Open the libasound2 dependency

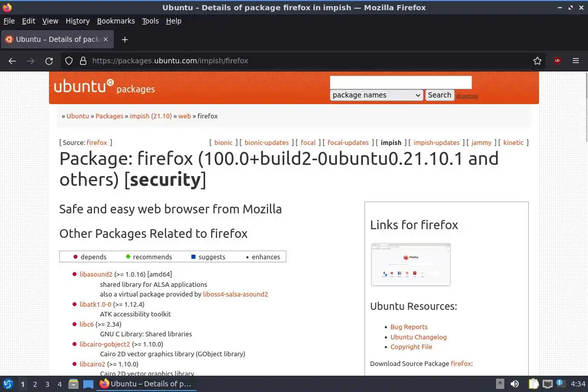96,274
